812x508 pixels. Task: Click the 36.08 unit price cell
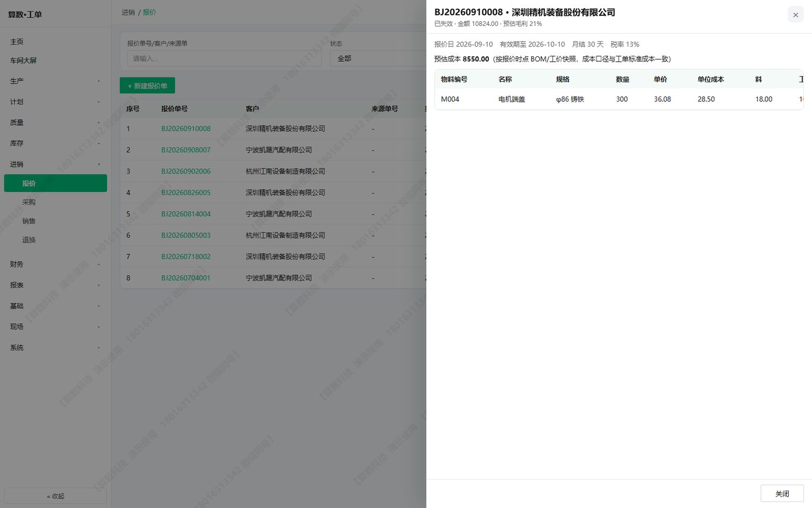pos(662,99)
